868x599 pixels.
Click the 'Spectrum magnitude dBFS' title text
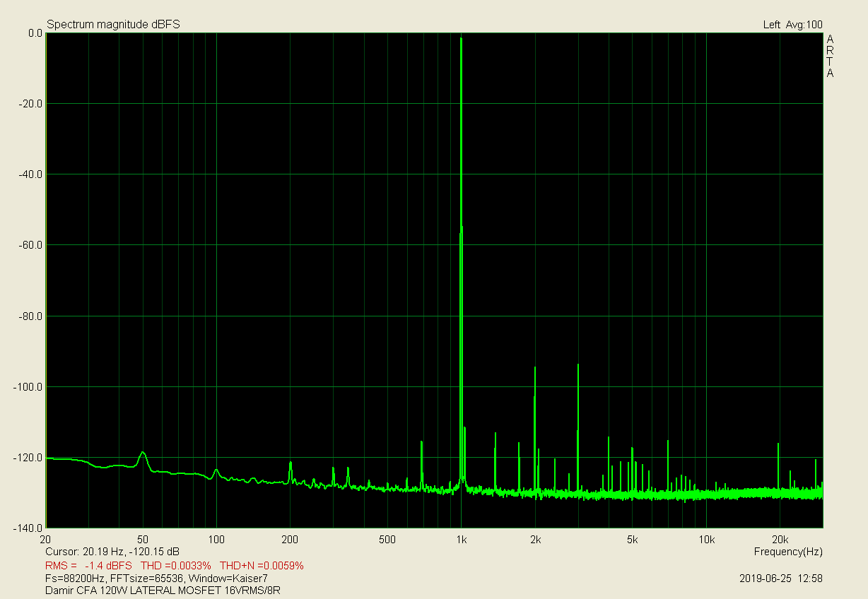tap(113, 25)
